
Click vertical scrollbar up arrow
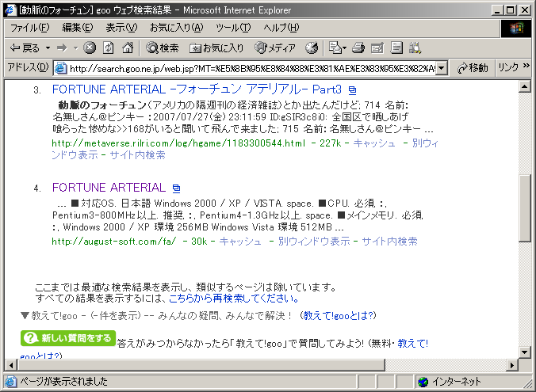(524, 86)
